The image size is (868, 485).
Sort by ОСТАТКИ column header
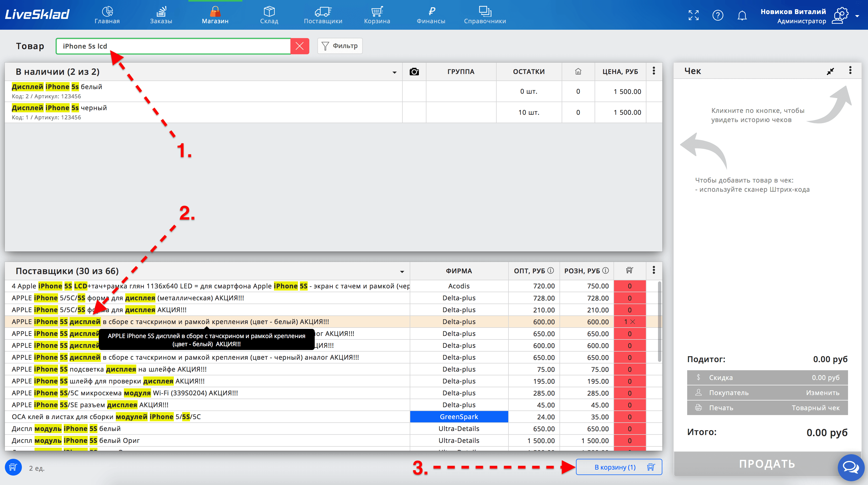(529, 72)
